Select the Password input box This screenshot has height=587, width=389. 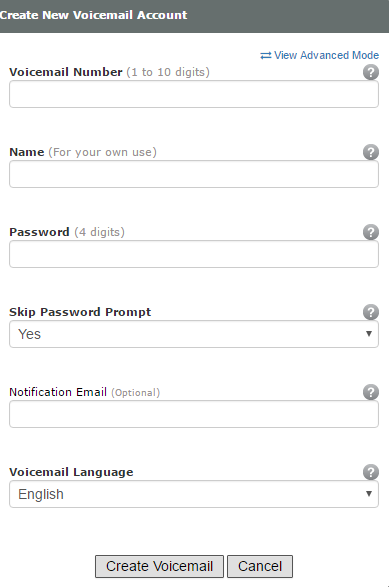click(x=194, y=254)
